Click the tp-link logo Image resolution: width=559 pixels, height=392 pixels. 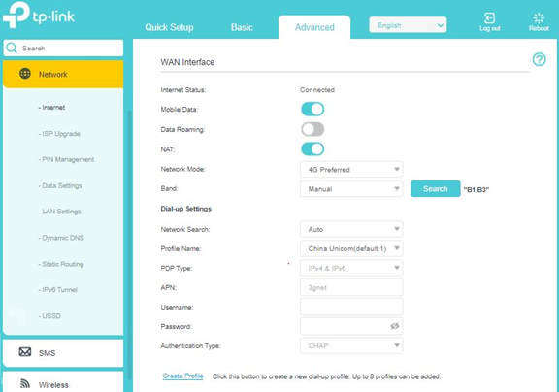[x=39, y=16]
